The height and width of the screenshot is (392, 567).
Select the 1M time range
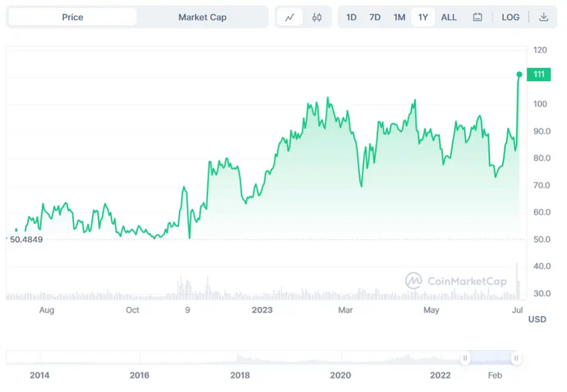[399, 17]
